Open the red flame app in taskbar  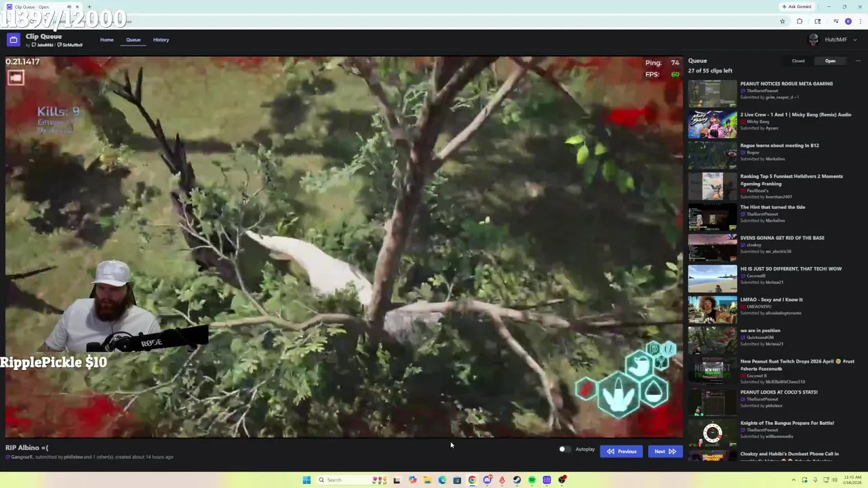[x=502, y=480]
